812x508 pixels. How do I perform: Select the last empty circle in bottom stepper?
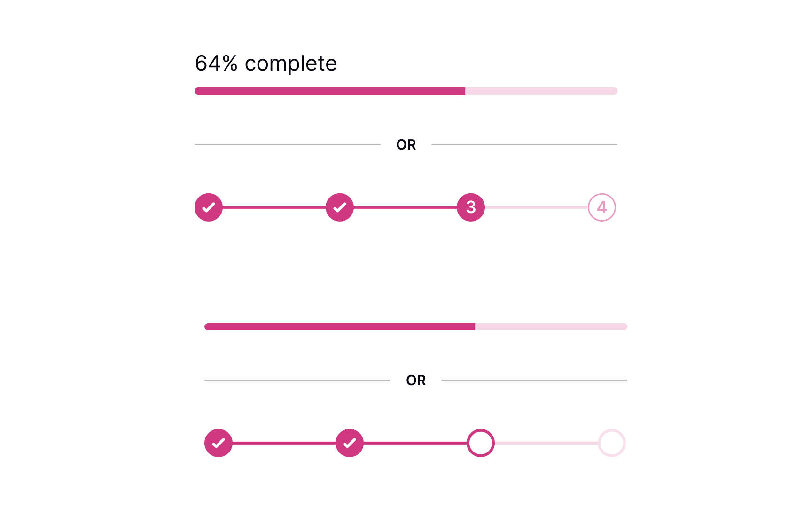point(611,443)
